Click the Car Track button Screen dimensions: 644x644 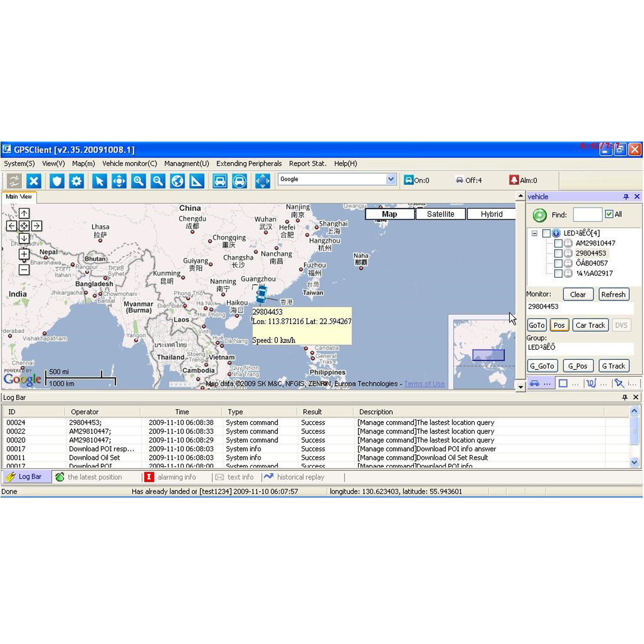coord(590,325)
